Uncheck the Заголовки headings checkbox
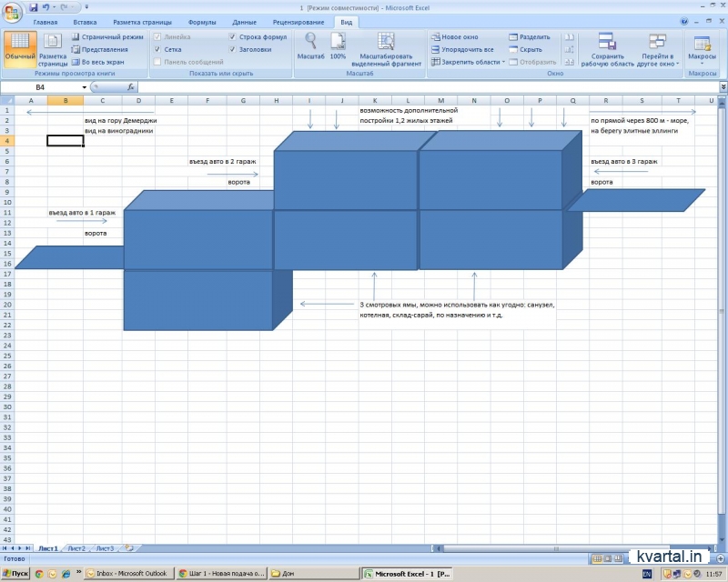This screenshot has width=728, height=582. click(233, 50)
